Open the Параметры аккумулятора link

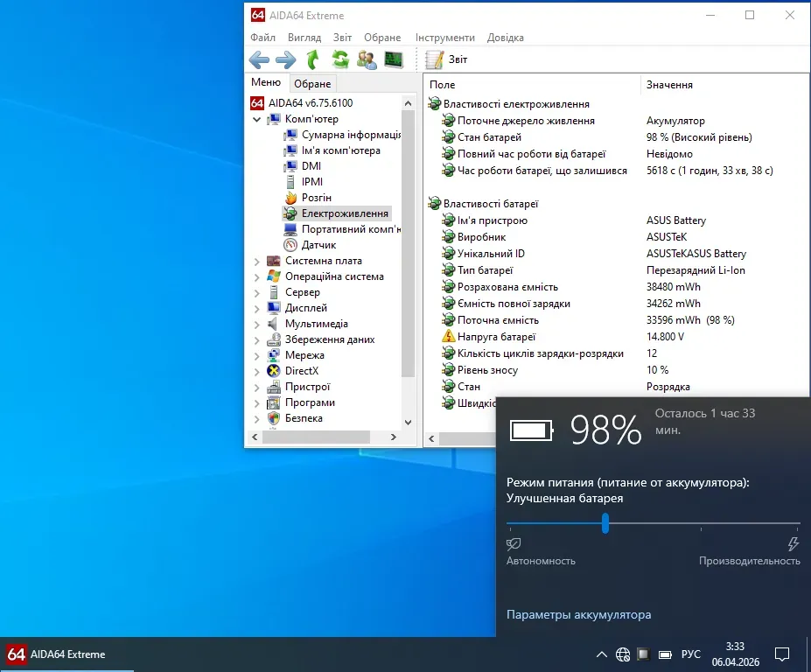pos(578,615)
